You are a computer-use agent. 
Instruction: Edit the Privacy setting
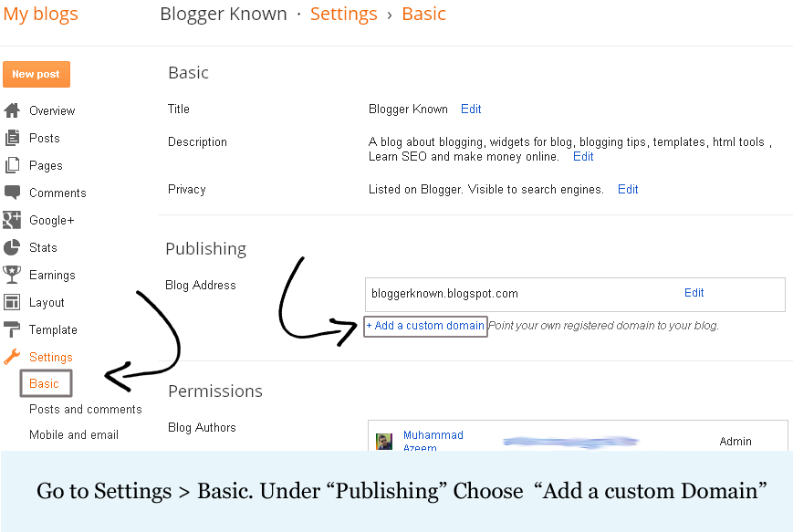[x=628, y=189]
